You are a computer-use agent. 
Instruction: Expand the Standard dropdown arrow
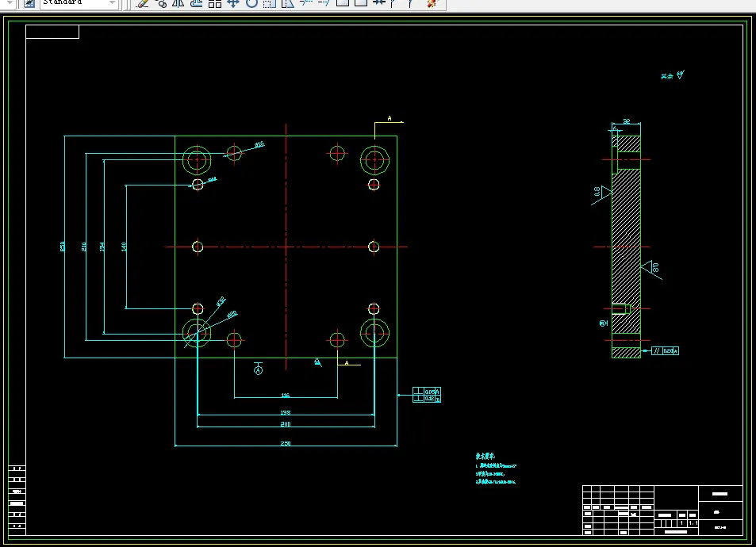point(113,3)
